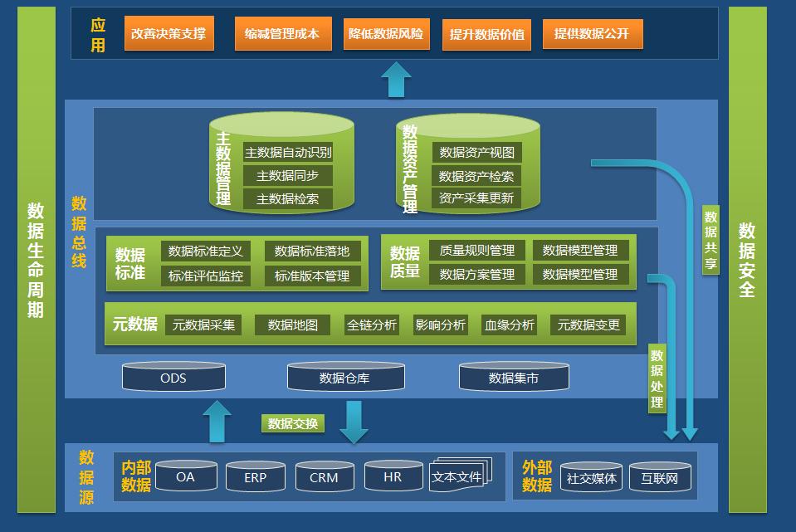
Task: Choose the CRM data source cylinder
Action: [x=325, y=476]
